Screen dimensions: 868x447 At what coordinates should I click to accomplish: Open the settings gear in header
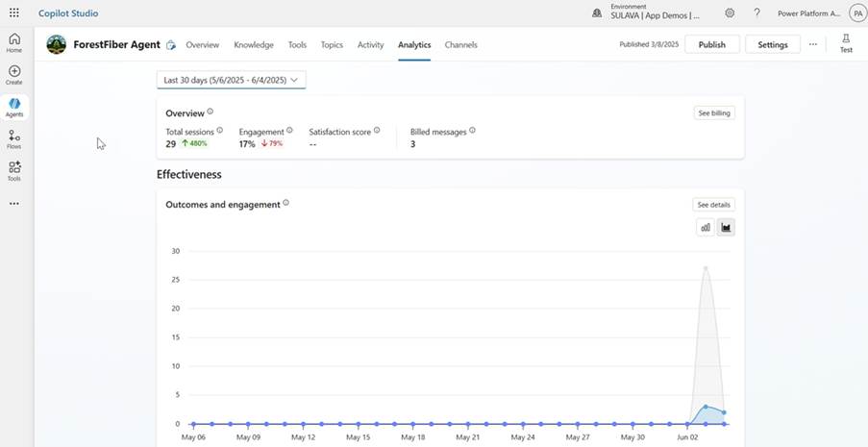pyautogui.click(x=730, y=13)
